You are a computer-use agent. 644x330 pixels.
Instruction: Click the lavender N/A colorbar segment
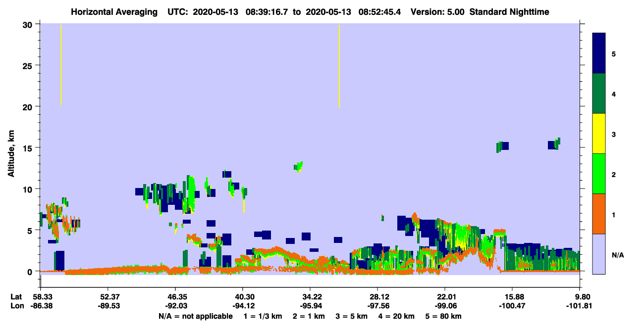click(599, 254)
